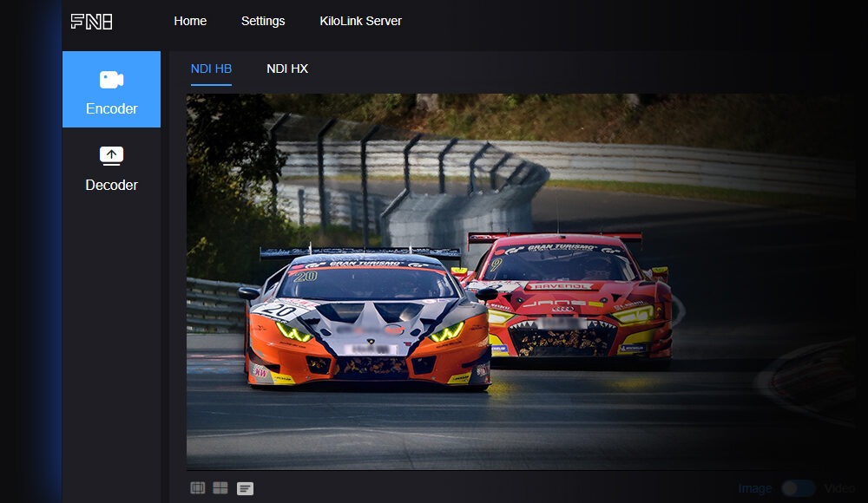868x503 pixels.
Task: Choose the Video preview mode label
Action: pyautogui.click(x=838, y=488)
